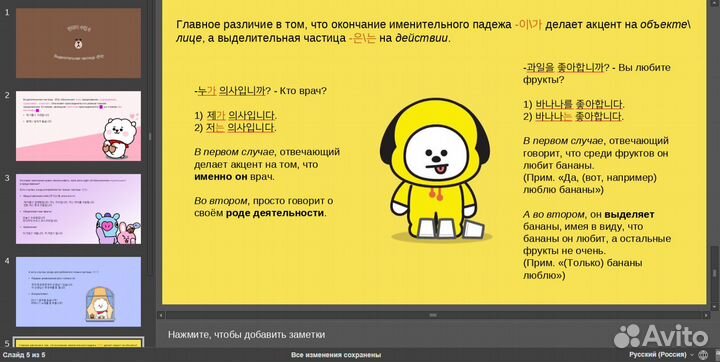Viewport: 720px width, 362px height.
Task: Click the slide heading starting 'Главное различие в том'
Action: (433, 31)
